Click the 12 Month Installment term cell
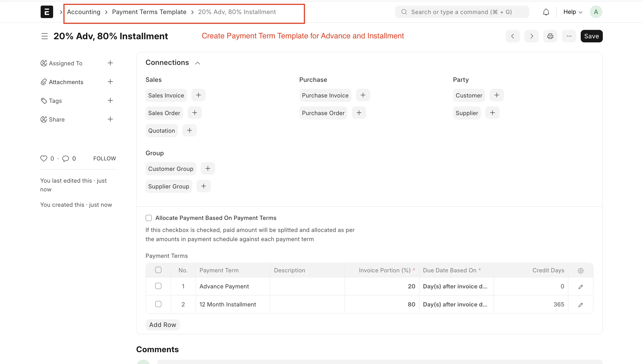This screenshot has width=643, height=364. pos(233,304)
